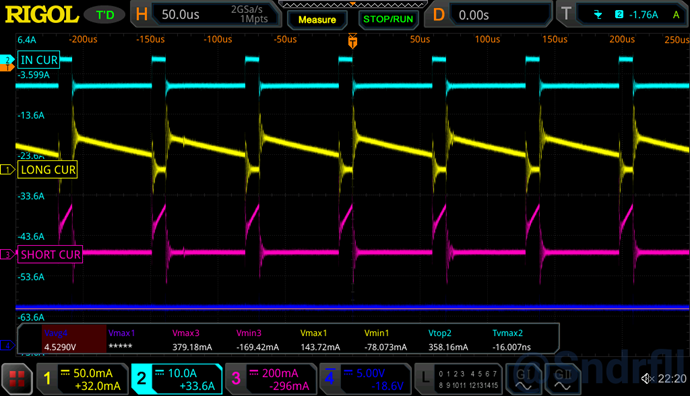Open trigger T settings panel
690x396 pixels.
[x=622, y=15]
